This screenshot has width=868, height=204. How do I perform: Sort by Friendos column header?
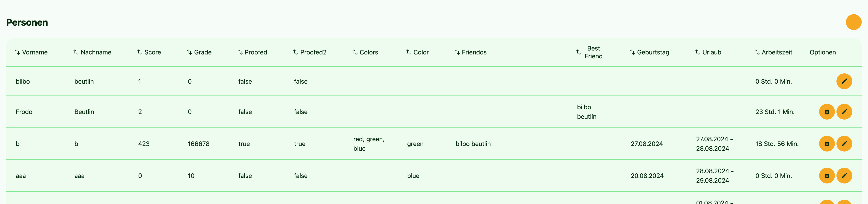(470, 52)
